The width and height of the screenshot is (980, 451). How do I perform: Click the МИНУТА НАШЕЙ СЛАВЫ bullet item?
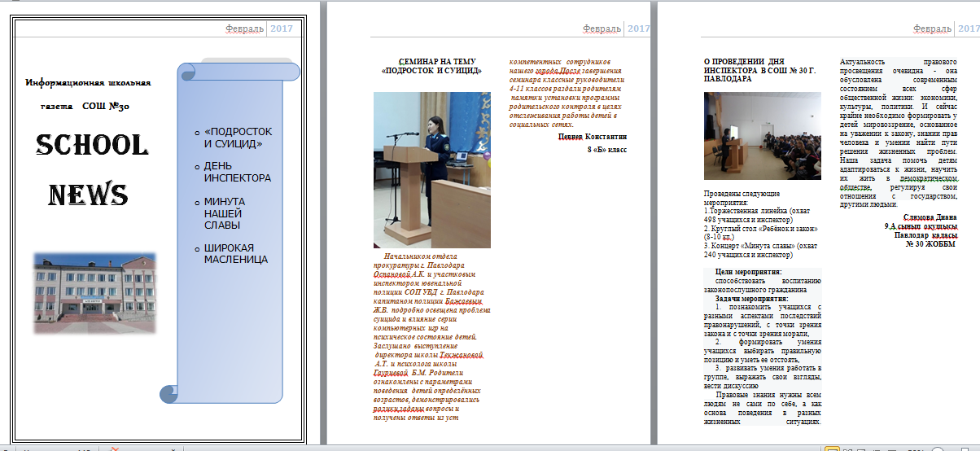tap(226, 212)
